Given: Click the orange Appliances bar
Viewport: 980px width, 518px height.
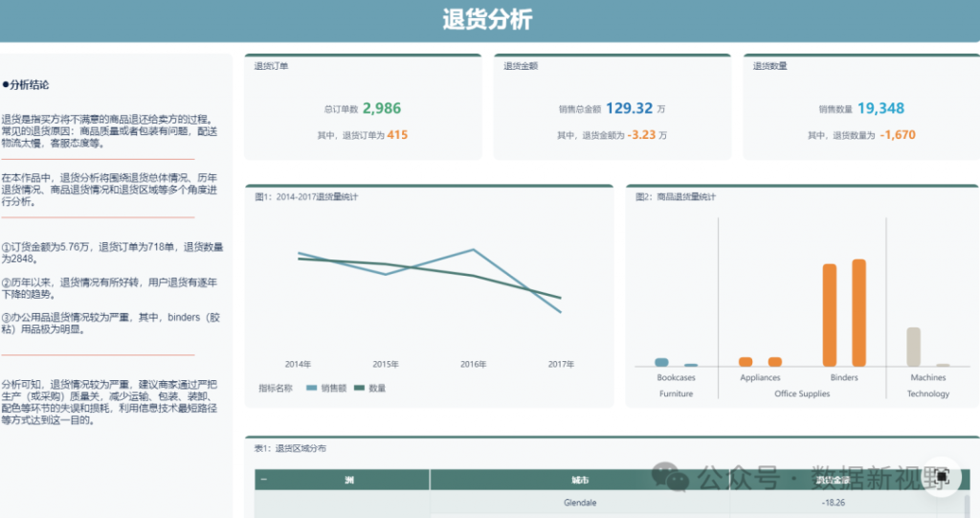Looking at the screenshot, I should [746, 361].
